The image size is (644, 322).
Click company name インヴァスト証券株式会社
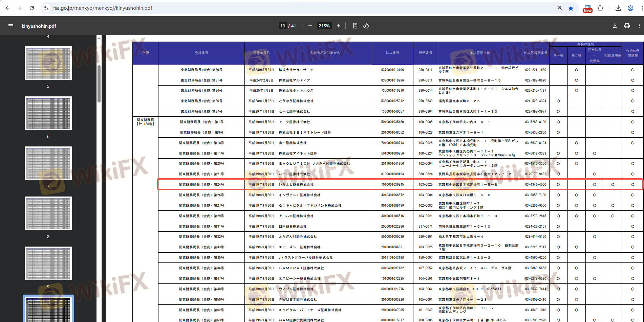(x=299, y=195)
